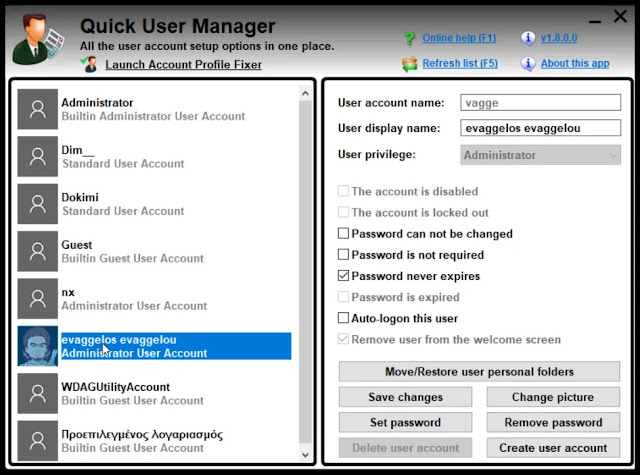Select Guest Builtin Guest User Account
Image resolution: width=640 pixels, height=475 pixels.
(x=154, y=251)
